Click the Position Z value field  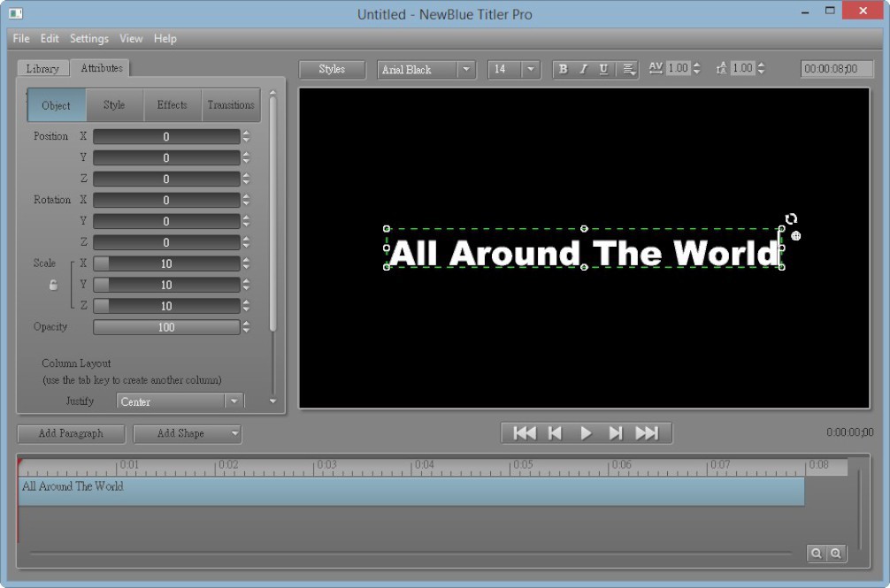tap(166, 179)
